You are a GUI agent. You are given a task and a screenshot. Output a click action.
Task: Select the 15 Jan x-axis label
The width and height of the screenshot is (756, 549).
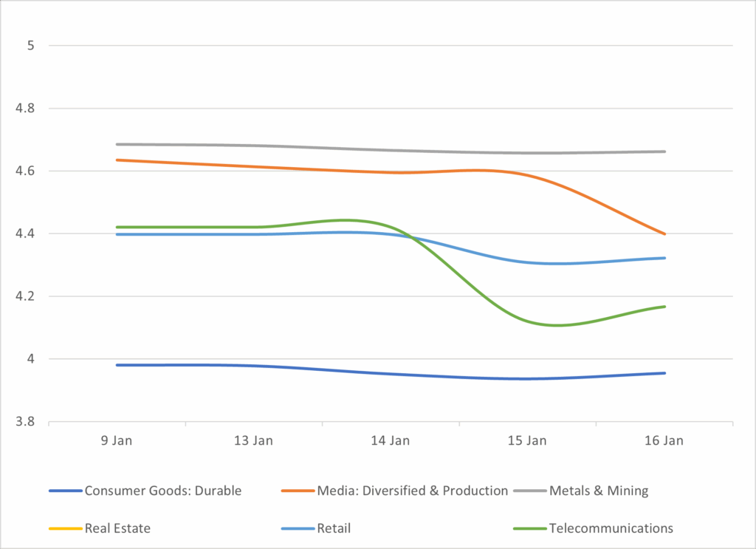coord(527,441)
